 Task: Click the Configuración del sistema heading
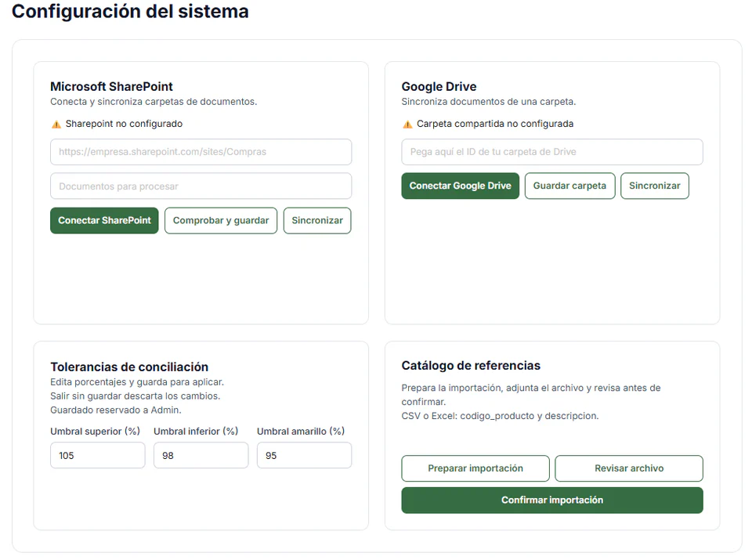(130, 12)
